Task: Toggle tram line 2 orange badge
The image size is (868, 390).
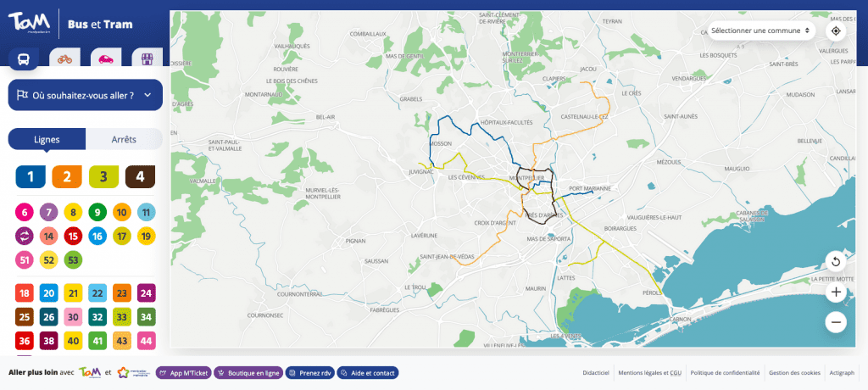Action: pyautogui.click(x=67, y=176)
